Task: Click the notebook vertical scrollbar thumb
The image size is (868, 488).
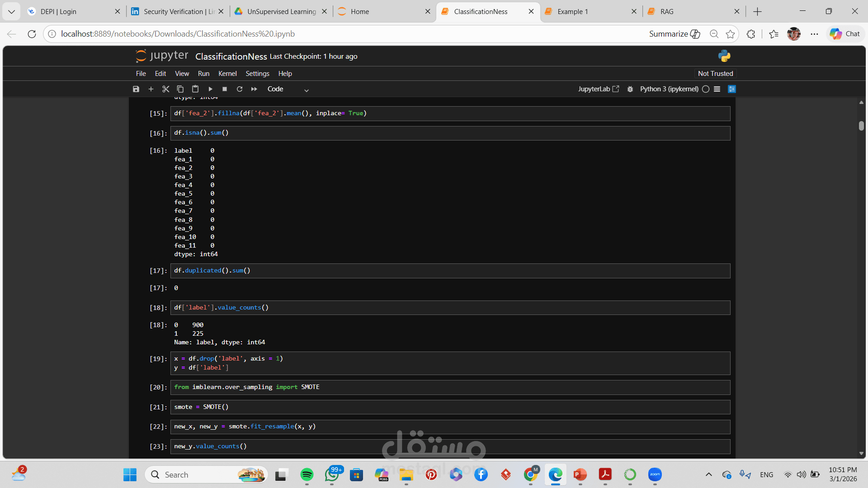Action: (x=861, y=126)
